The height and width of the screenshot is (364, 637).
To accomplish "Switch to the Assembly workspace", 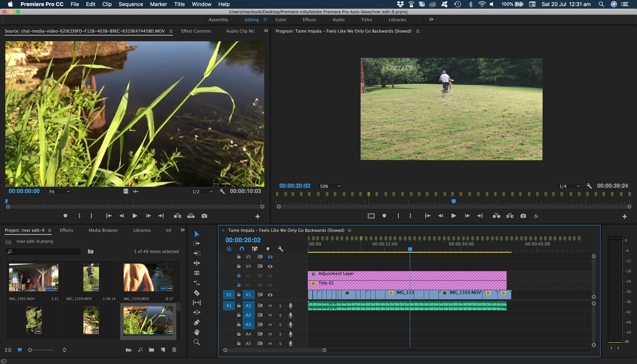I will (x=218, y=20).
